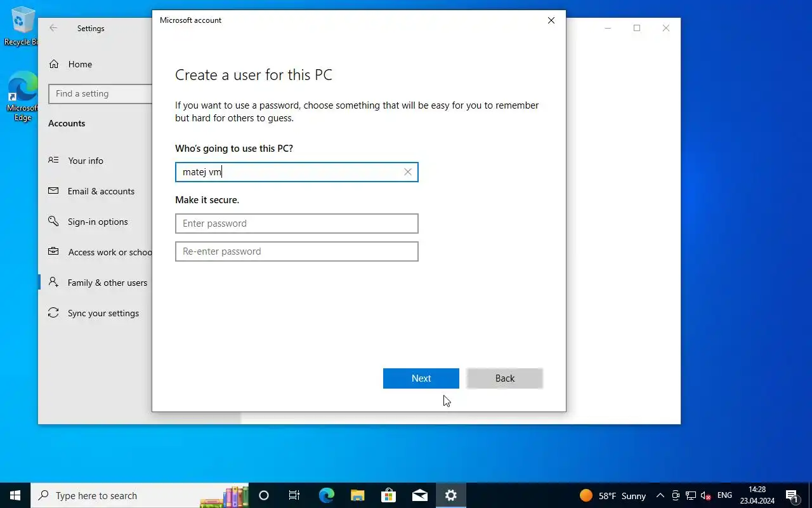Open the weather widget showing 58°F Sunny

coord(613,495)
